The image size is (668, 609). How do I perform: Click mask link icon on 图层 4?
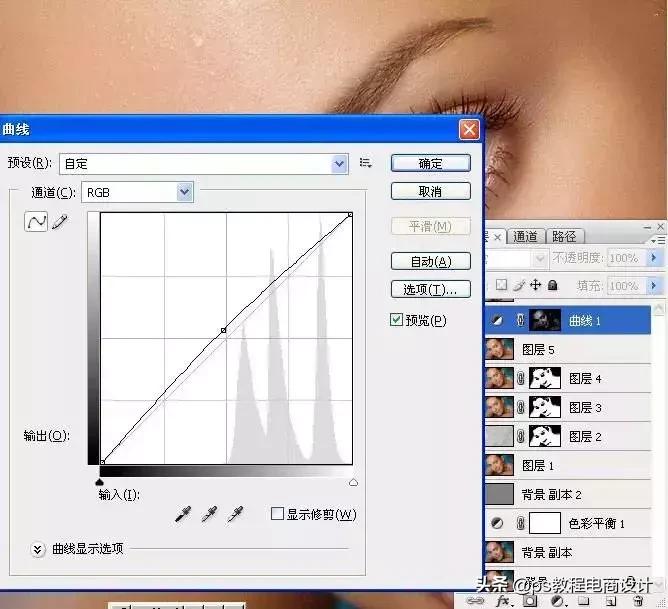[x=520, y=378]
